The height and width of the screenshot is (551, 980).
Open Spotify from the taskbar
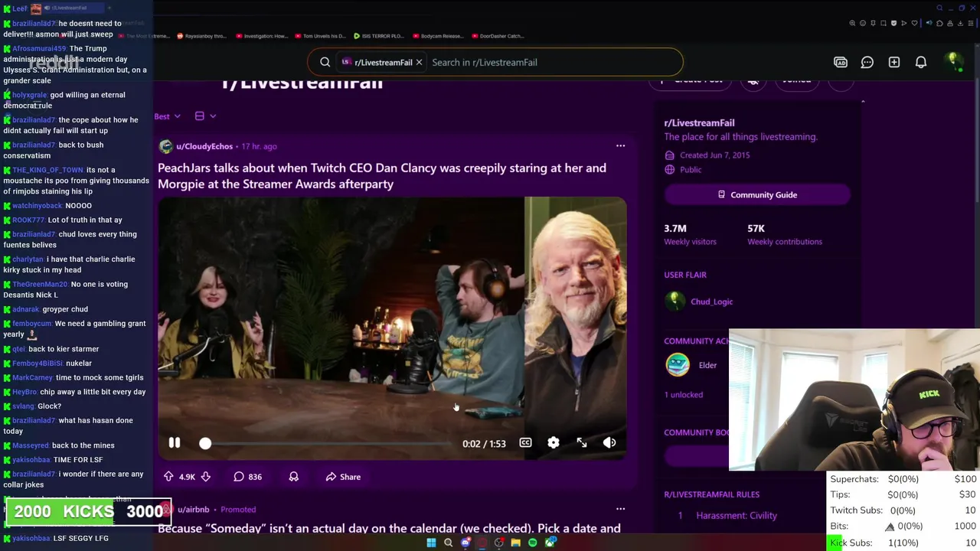533,543
